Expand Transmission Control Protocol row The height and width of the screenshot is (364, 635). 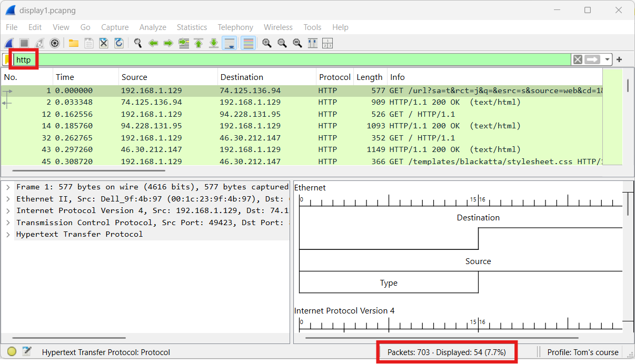click(x=7, y=223)
